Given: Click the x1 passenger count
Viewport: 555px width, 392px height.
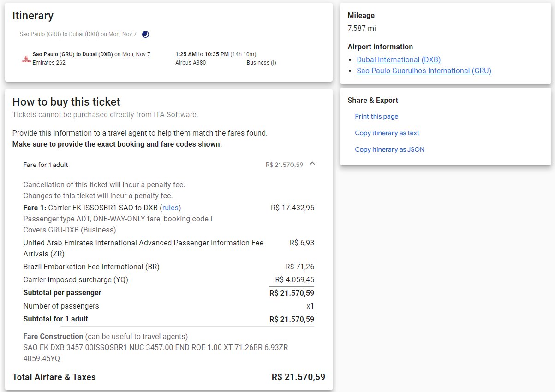Looking at the screenshot, I should (310, 306).
